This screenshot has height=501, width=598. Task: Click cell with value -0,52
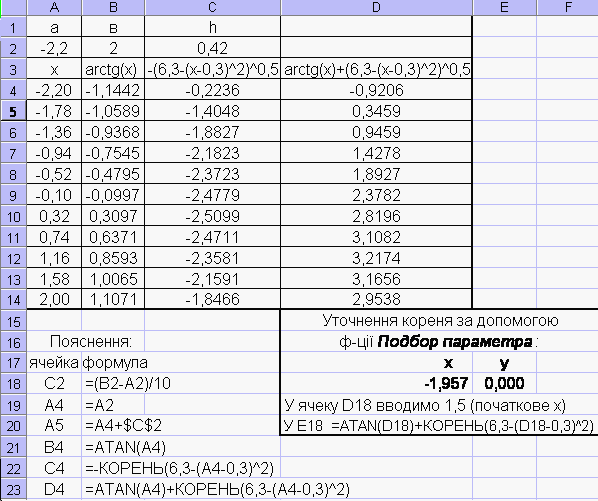54,174
